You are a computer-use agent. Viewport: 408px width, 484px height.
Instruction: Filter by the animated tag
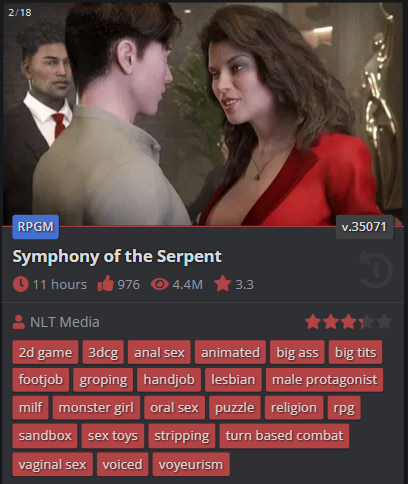(x=230, y=352)
